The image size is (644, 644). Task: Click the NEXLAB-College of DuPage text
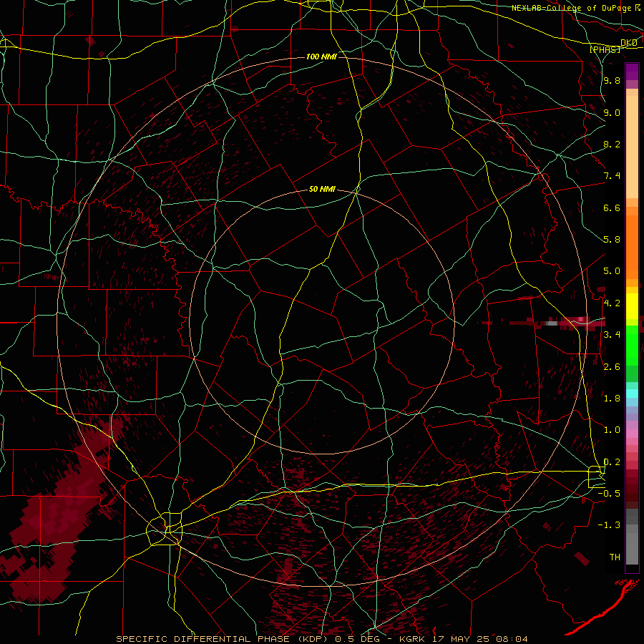(572, 8)
